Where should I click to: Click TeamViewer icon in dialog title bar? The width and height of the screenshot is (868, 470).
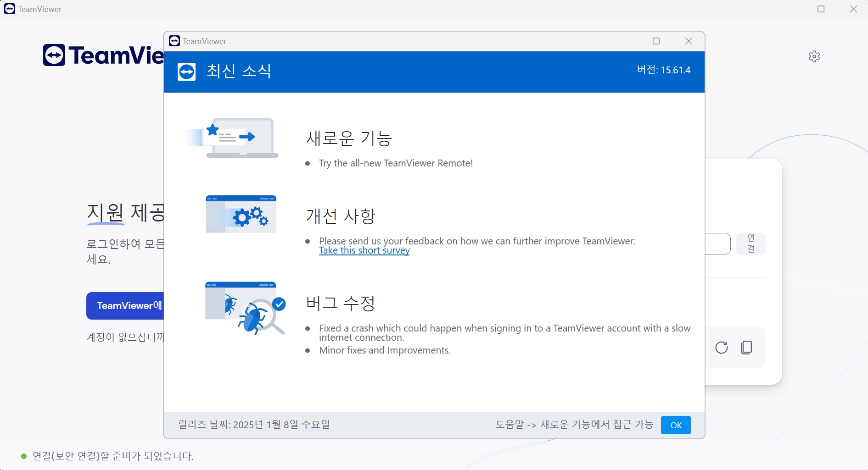click(174, 41)
